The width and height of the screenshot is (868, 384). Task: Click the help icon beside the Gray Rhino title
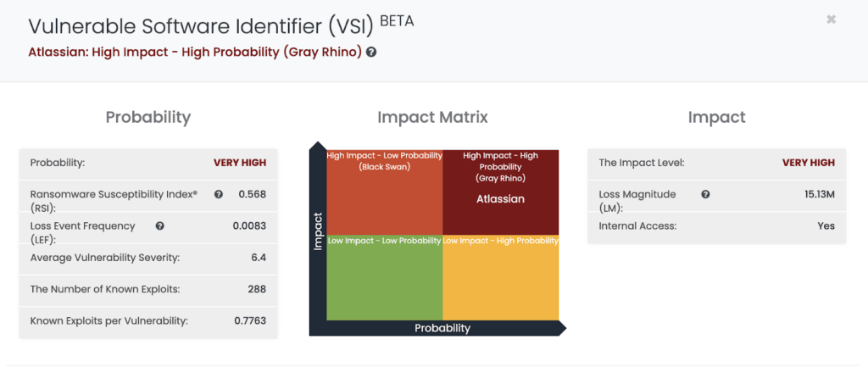[371, 52]
